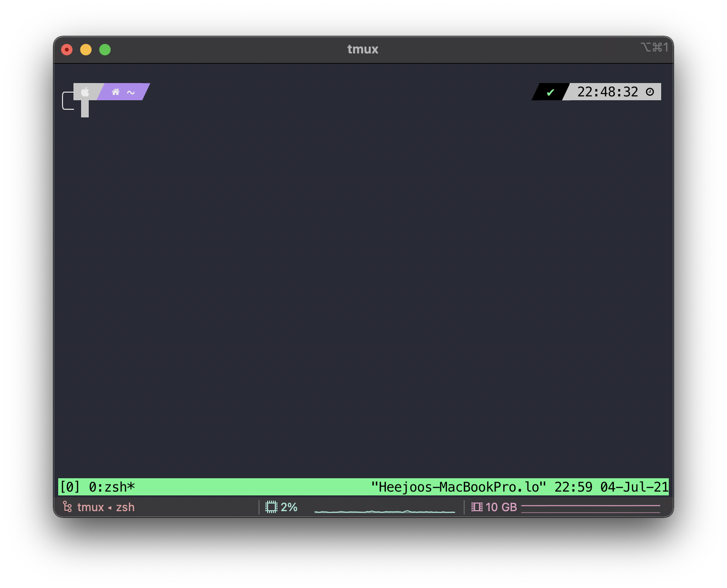Click the 10 GB memory value

point(501,507)
